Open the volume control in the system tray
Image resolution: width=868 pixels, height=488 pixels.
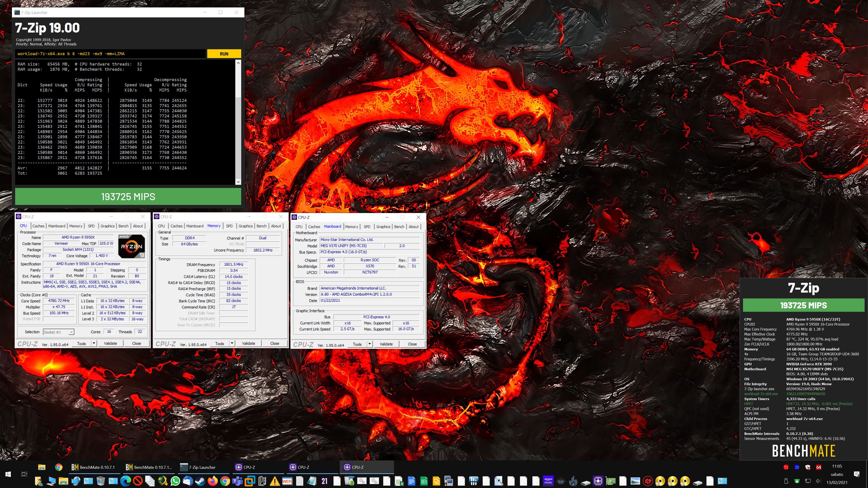(818, 481)
